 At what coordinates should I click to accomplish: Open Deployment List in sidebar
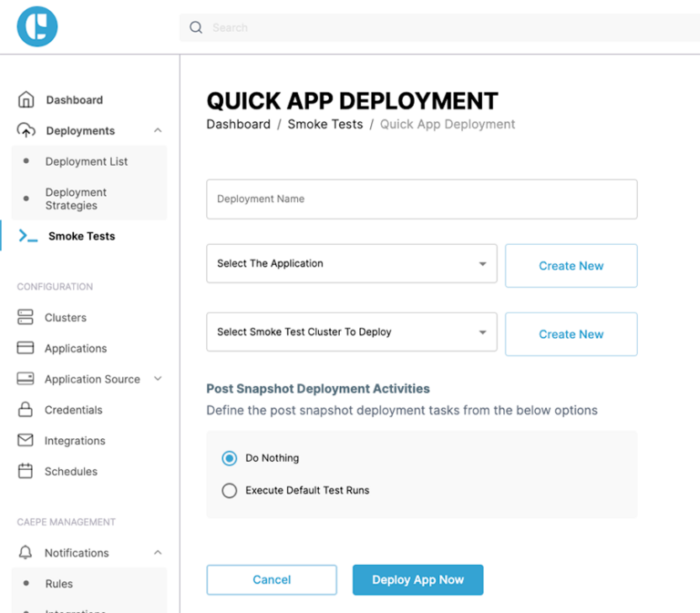tap(87, 161)
